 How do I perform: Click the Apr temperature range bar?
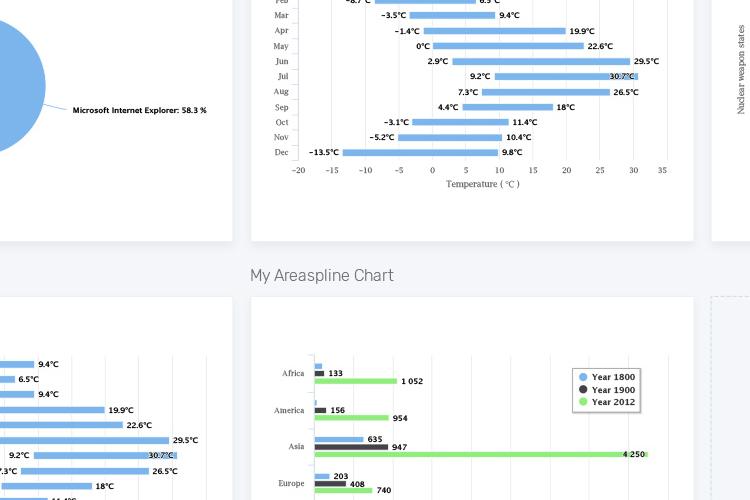[495, 31]
